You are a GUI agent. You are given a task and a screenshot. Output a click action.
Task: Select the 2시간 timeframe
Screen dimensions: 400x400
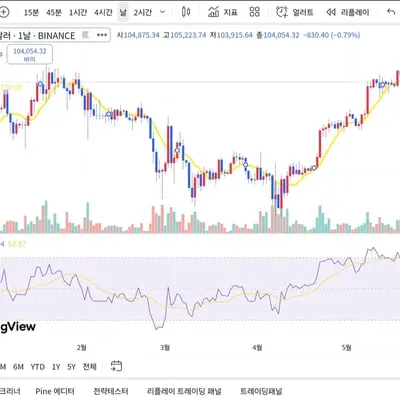click(x=143, y=13)
